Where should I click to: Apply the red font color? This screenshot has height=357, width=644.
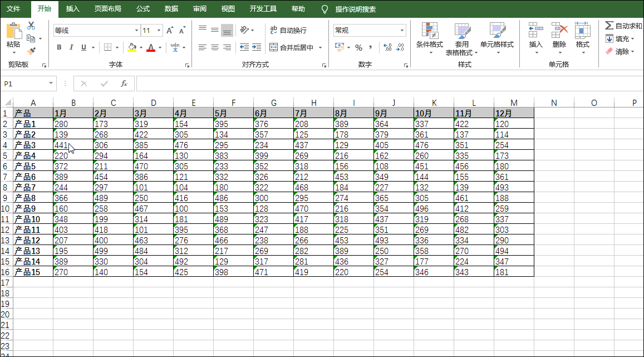[x=151, y=47]
